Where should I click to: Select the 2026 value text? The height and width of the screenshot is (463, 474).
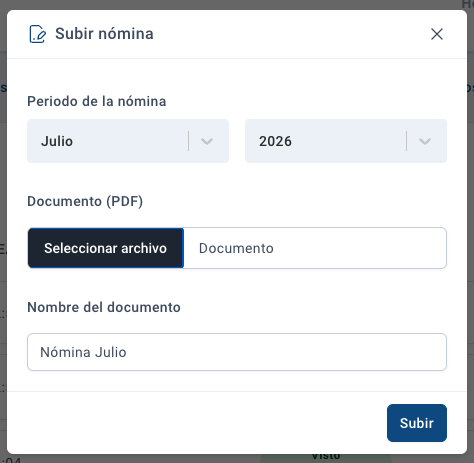275,141
